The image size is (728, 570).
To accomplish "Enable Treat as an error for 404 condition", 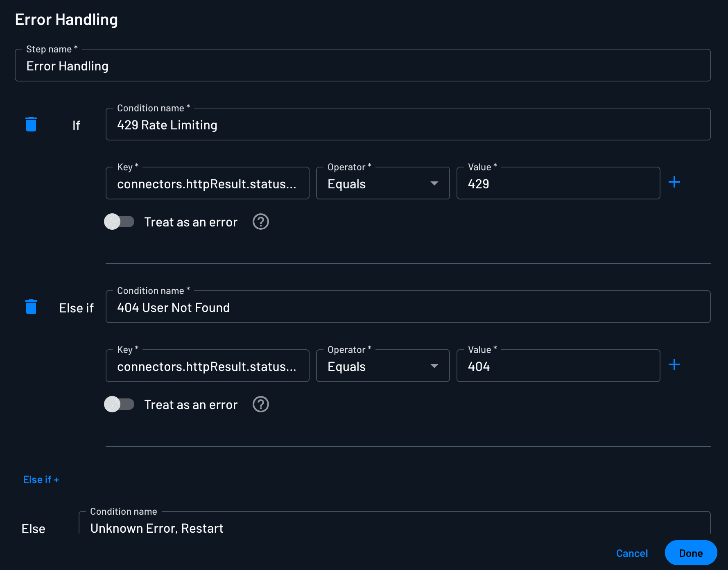I will (119, 405).
